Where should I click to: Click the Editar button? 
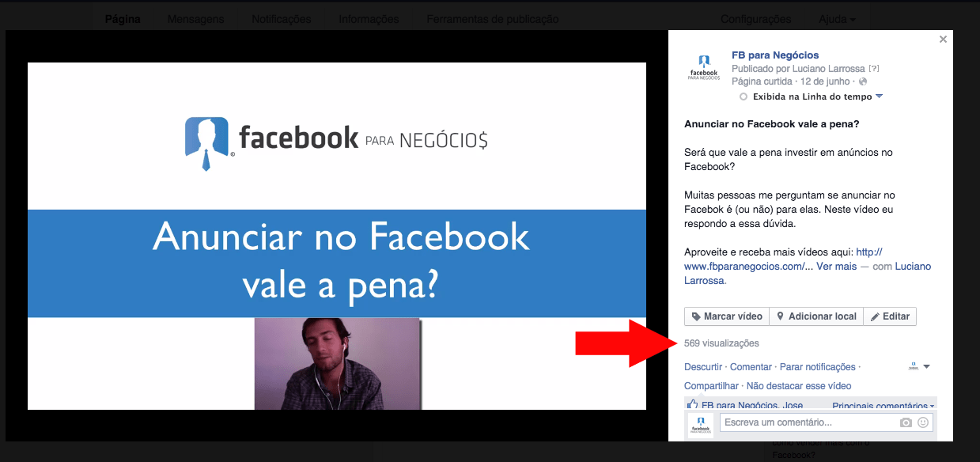[x=890, y=316]
